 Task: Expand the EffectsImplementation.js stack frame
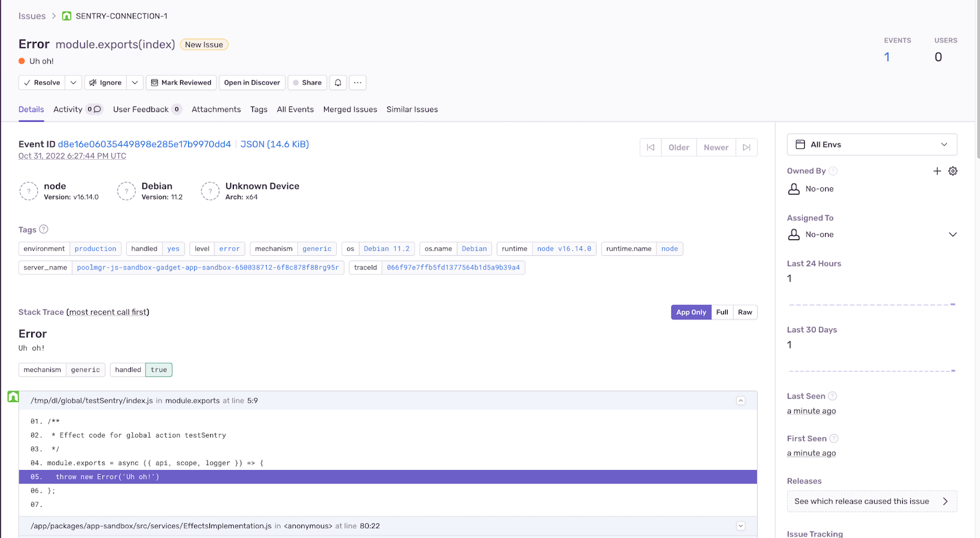[741, 526]
